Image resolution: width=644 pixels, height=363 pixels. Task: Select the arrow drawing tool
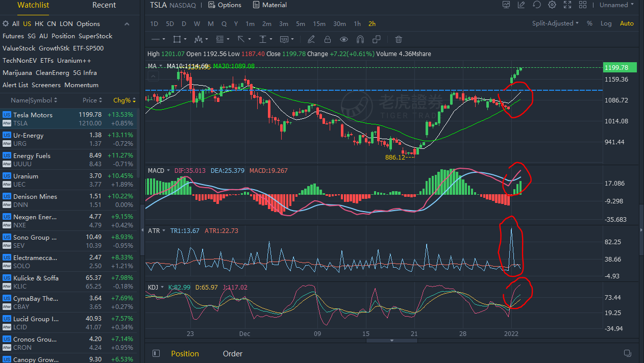241,39
